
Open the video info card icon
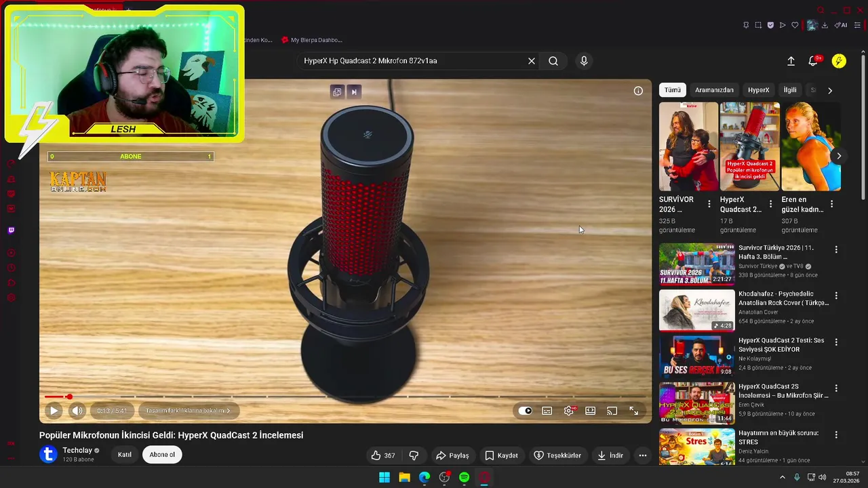638,91
